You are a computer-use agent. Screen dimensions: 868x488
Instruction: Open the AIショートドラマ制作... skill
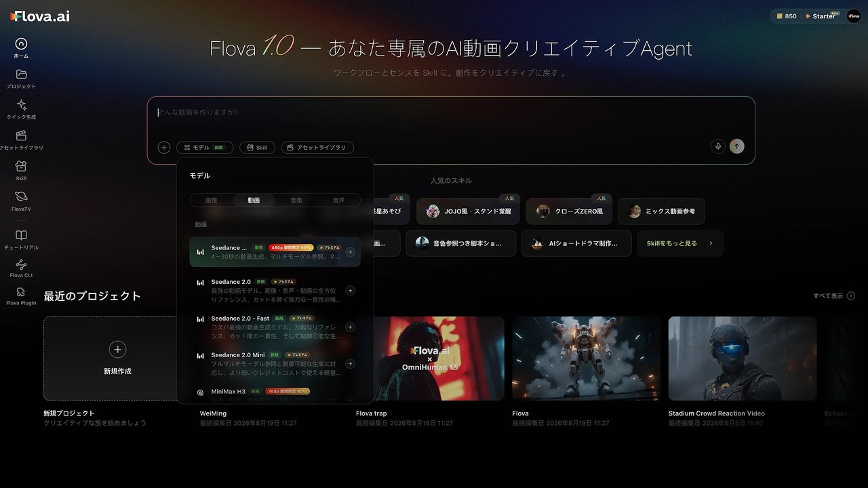(x=576, y=243)
